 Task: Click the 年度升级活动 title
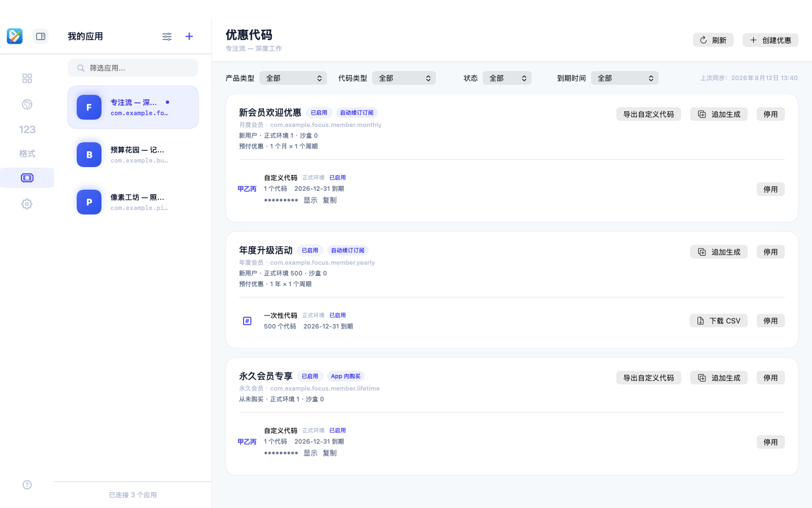[x=266, y=250]
